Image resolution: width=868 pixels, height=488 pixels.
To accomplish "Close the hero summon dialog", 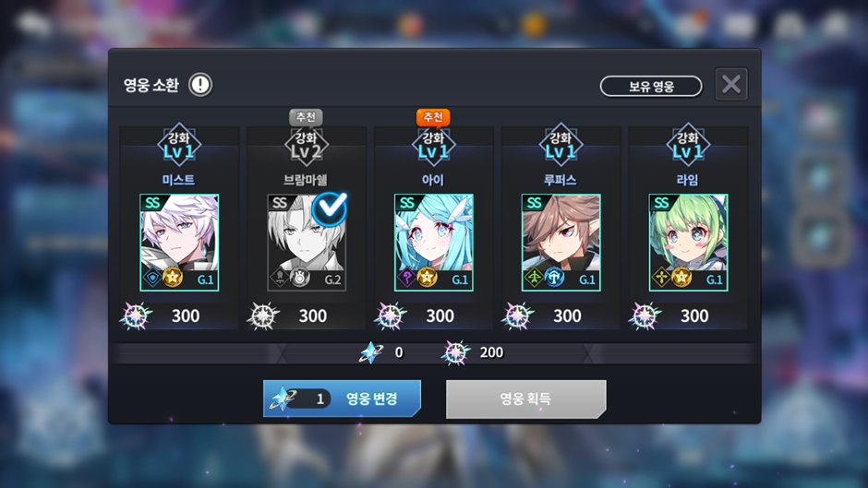I will [x=731, y=84].
